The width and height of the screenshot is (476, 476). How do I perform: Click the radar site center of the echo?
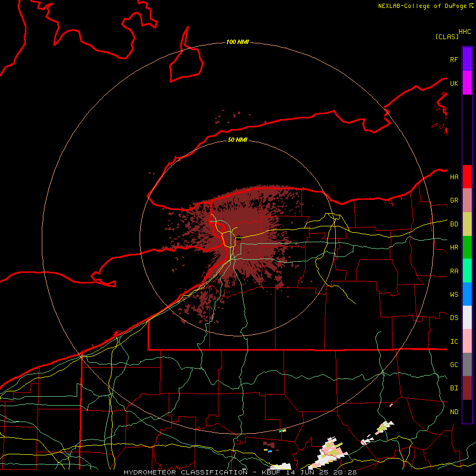pos(239,238)
